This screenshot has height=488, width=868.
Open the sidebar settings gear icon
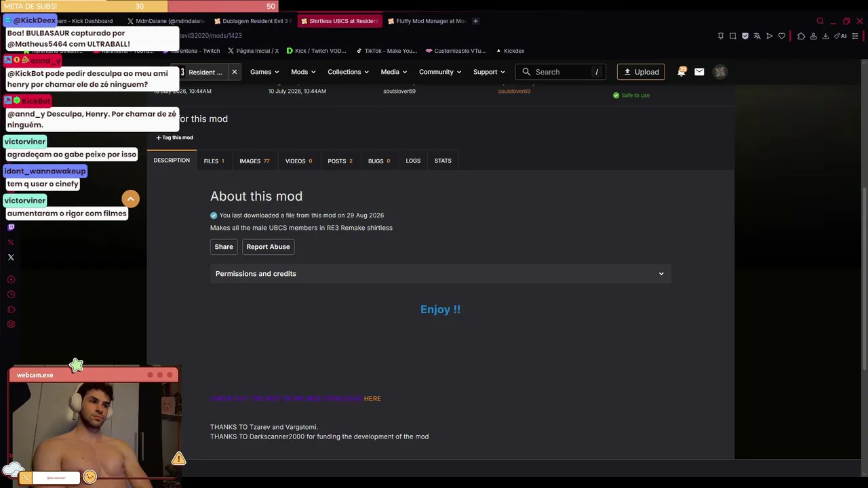[11, 325]
